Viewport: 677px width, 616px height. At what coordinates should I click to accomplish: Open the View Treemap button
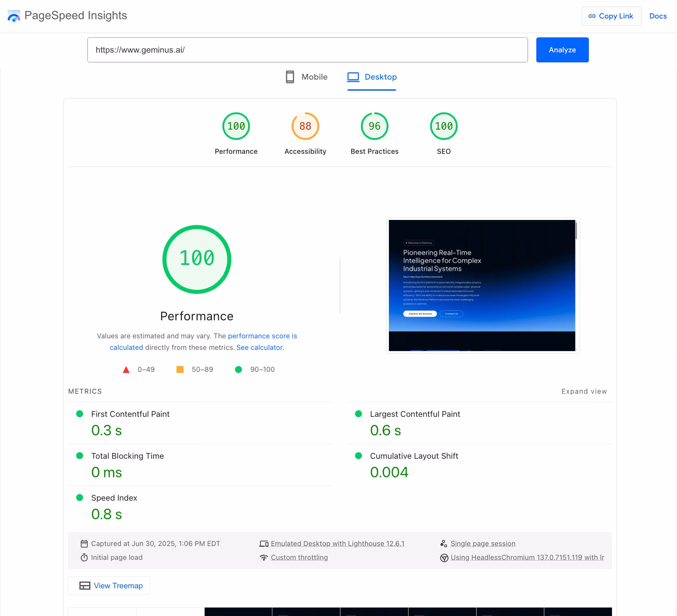coord(109,586)
